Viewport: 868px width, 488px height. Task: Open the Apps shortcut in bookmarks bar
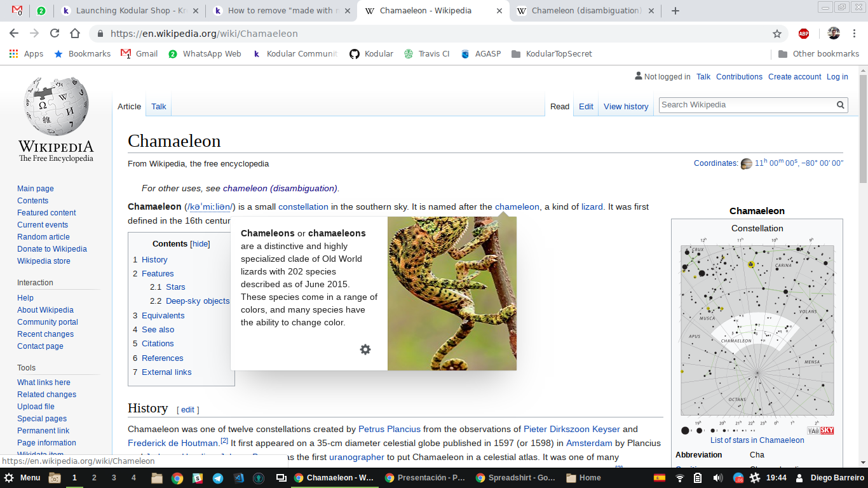(x=26, y=54)
